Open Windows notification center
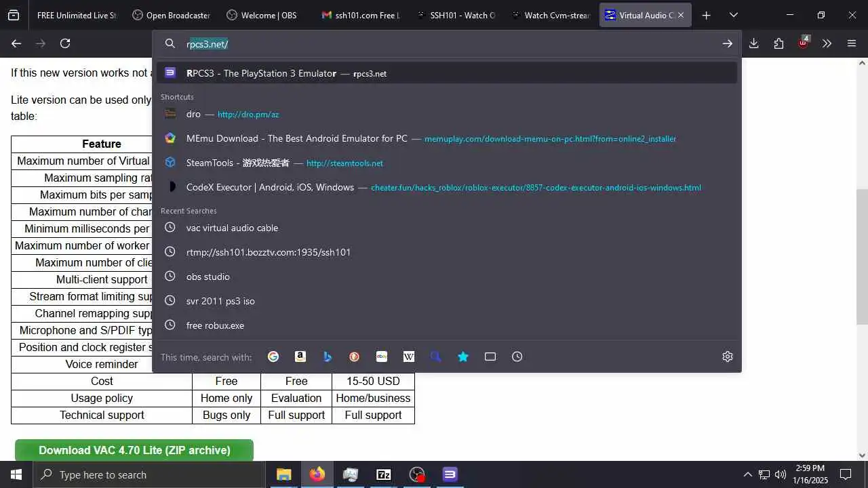This screenshot has height=488, width=868. click(x=846, y=474)
